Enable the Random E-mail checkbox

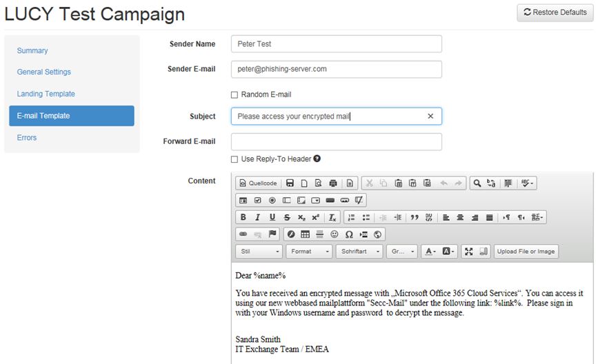235,94
